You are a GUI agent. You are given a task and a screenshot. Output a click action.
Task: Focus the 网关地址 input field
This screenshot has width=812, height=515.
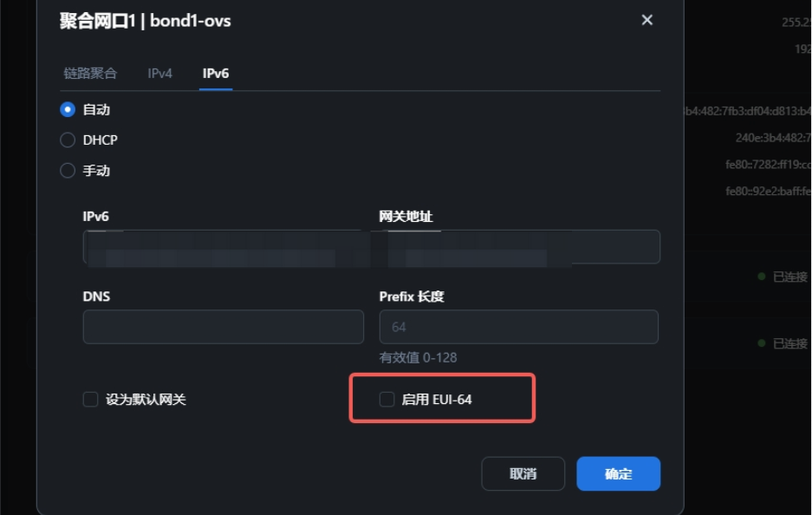519,246
